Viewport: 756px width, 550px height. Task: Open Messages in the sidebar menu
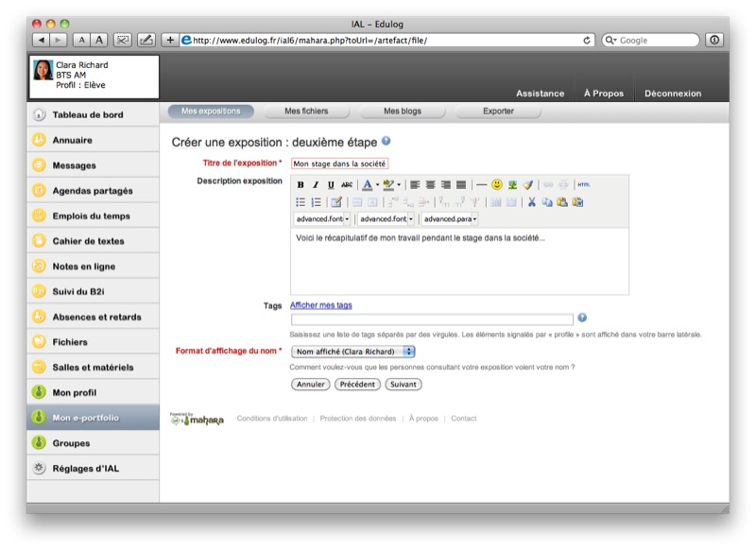pyautogui.click(x=74, y=165)
